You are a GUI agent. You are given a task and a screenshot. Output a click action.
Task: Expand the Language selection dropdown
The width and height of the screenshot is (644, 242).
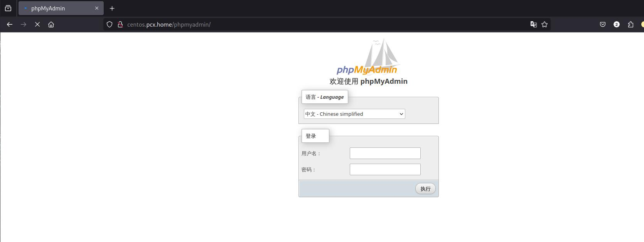pos(354,114)
